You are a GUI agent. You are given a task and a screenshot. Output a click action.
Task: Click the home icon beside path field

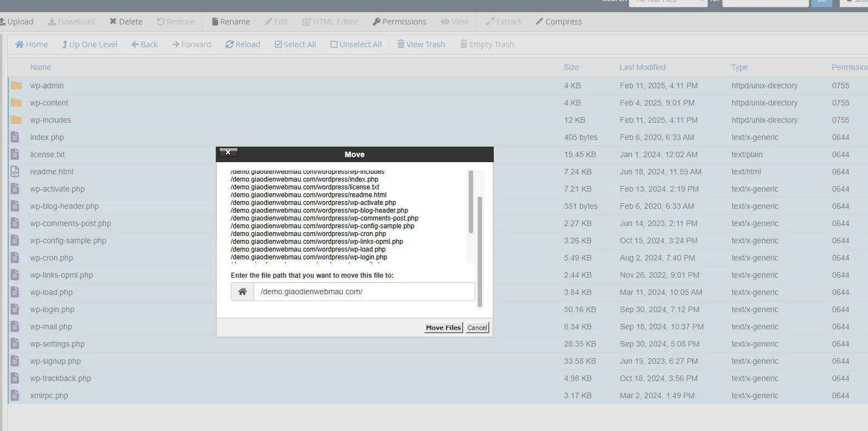(242, 292)
